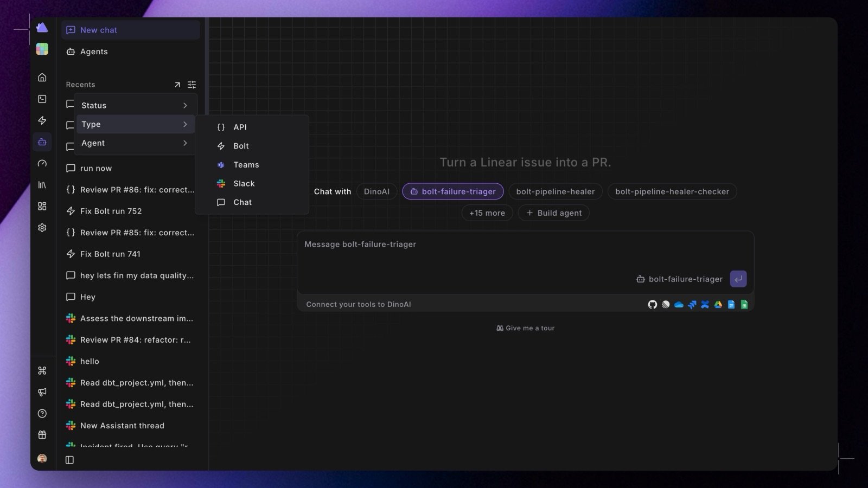This screenshot has height=488, width=868.
Task: Chat with DinoAI chip
Action: click(376, 191)
